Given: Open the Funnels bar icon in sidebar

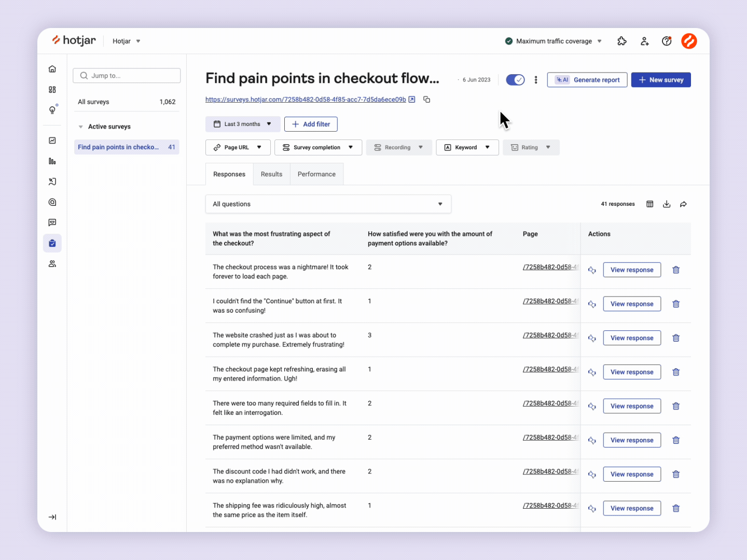Looking at the screenshot, I should pos(52,161).
